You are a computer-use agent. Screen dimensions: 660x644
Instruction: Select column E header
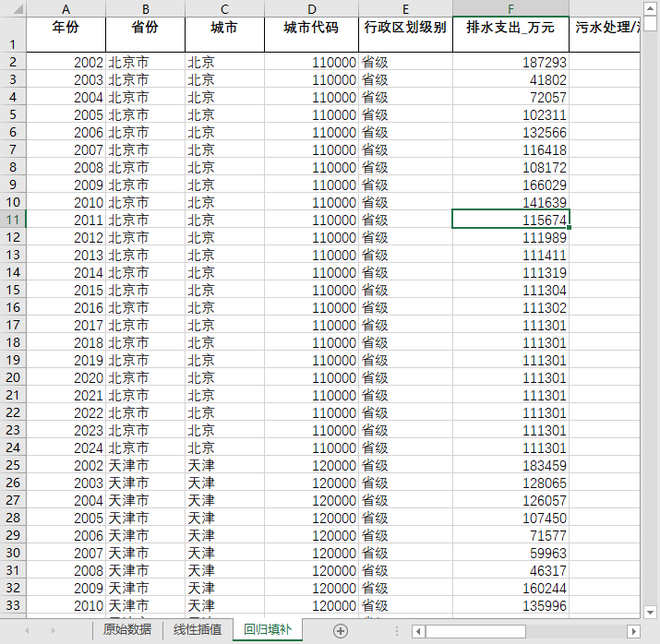coord(405,9)
